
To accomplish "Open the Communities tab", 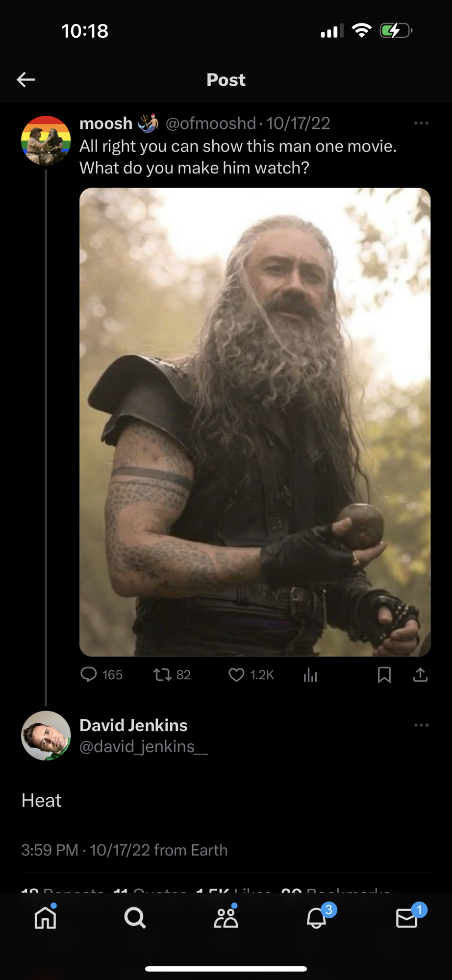I will coord(226,917).
